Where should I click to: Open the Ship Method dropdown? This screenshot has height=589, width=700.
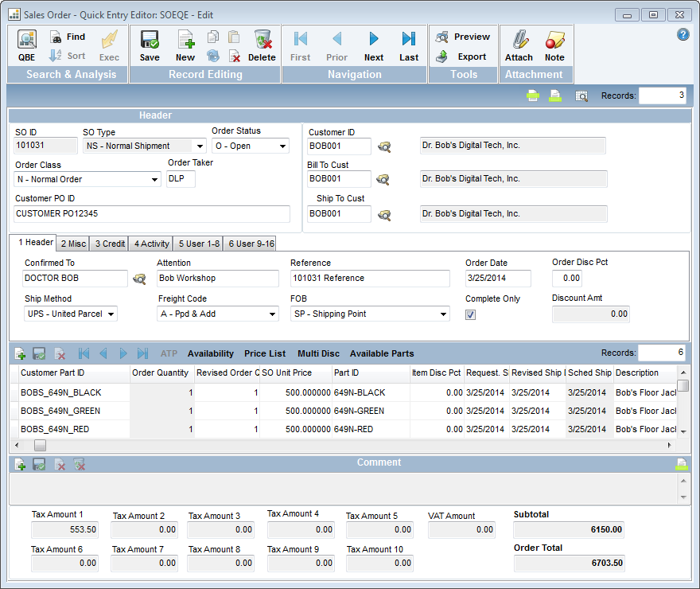point(111,314)
